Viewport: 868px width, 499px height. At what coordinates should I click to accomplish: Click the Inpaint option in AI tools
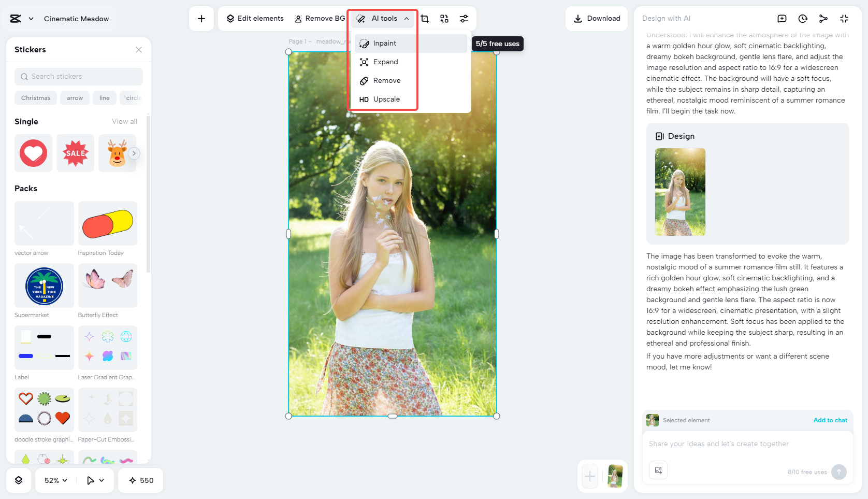pos(385,43)
